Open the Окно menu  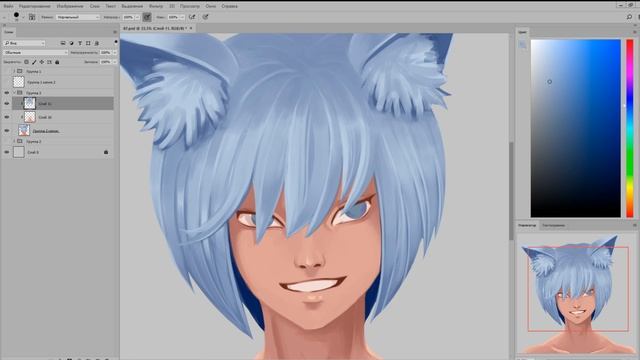pyautogui.click(x=211, y=6)
